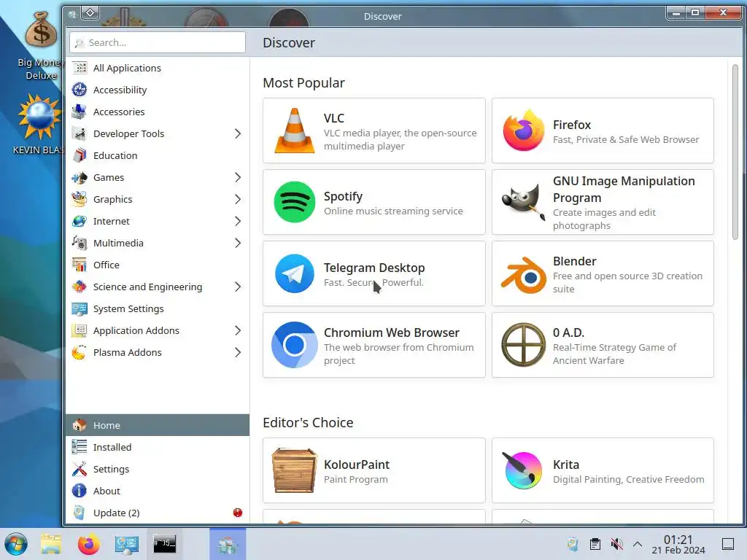This screenshot has height=560, width=747.
Task: Click the system settings taskbar icon
Action: tap(127, 544)
